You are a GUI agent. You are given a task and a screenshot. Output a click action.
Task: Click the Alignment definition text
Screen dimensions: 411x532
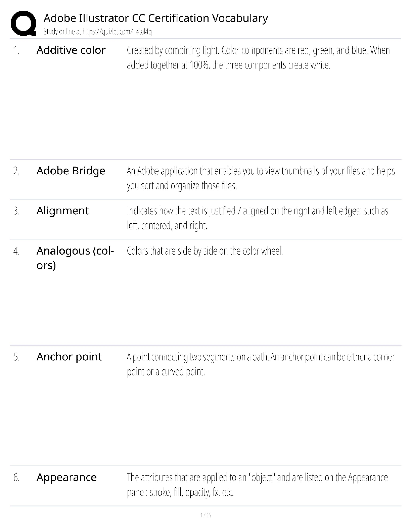tap(257, 218)
